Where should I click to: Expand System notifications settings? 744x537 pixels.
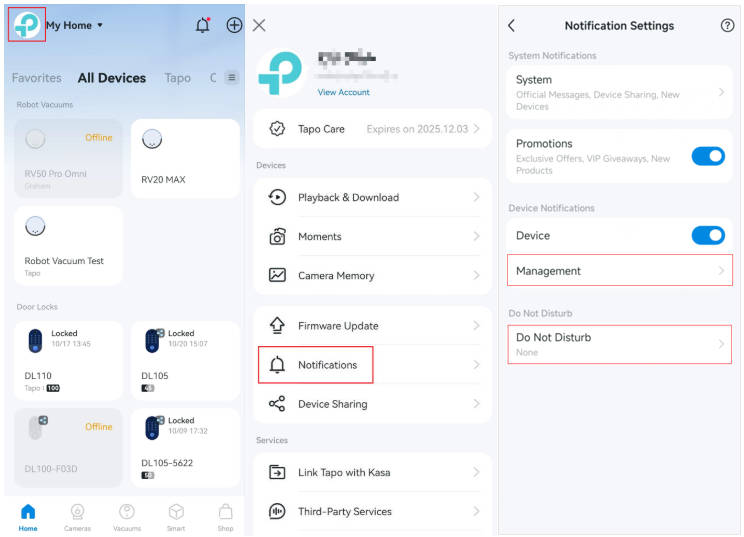click(x=619, y=92)
